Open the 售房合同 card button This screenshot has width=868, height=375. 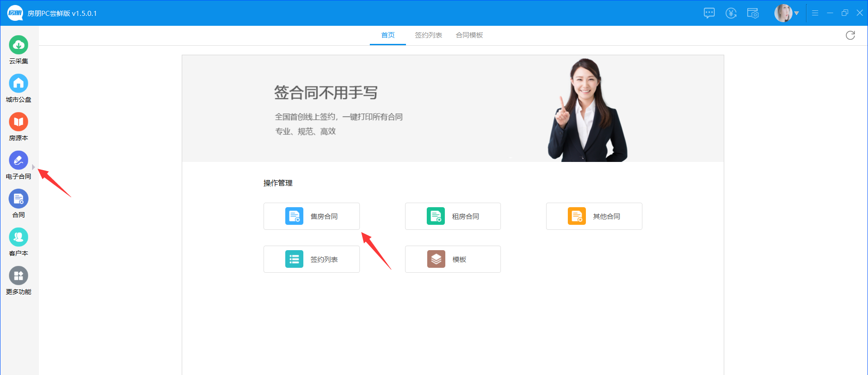point(311,216)
